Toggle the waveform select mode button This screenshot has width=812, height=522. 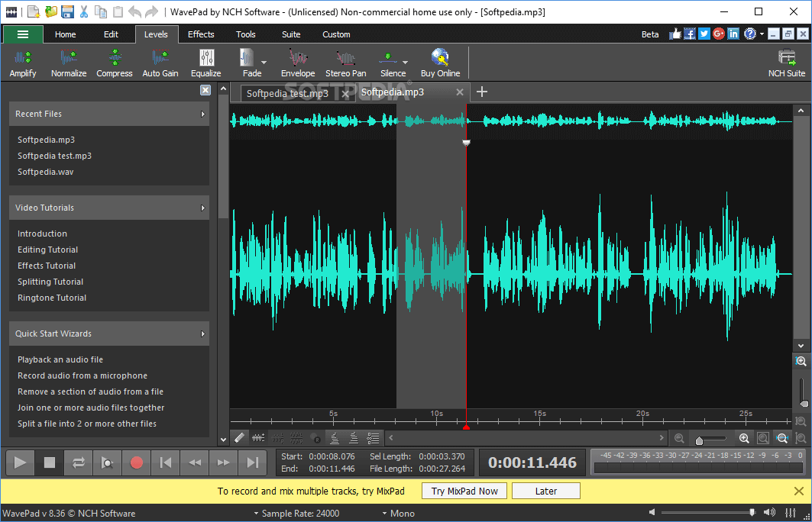coord(258,438)
